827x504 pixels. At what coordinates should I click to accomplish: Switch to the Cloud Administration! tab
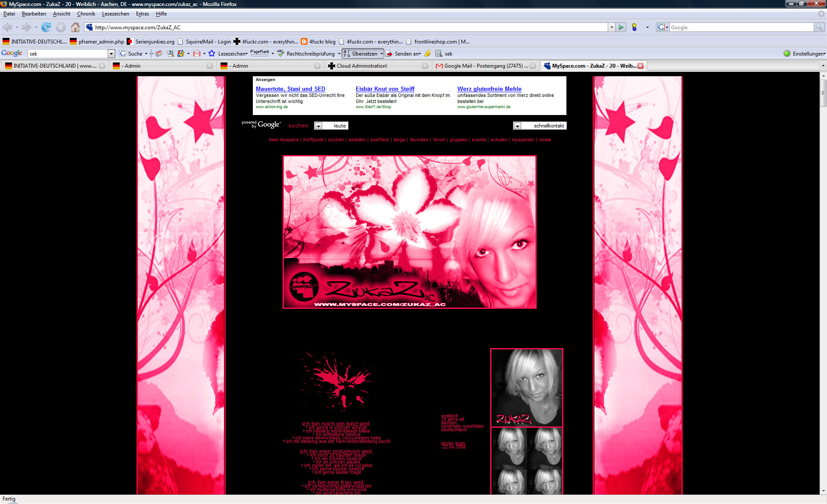click(x=378, y=65)
